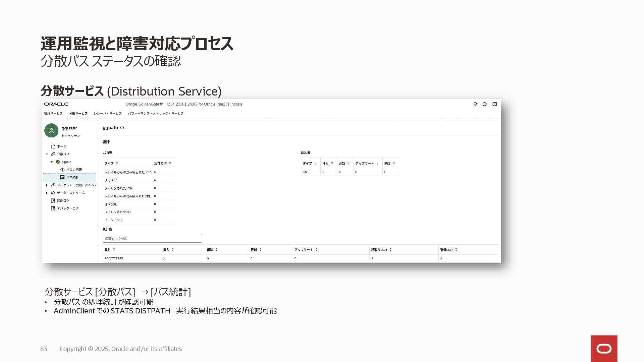
Task: Click the gguser green avatar icon
Action: pos(51,130)
